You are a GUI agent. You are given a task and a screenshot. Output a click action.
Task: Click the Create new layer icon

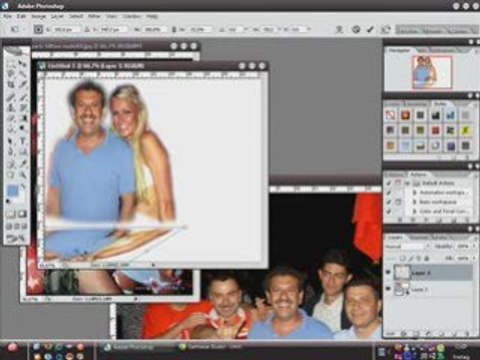pyautogui.click(x=455, y=333)
